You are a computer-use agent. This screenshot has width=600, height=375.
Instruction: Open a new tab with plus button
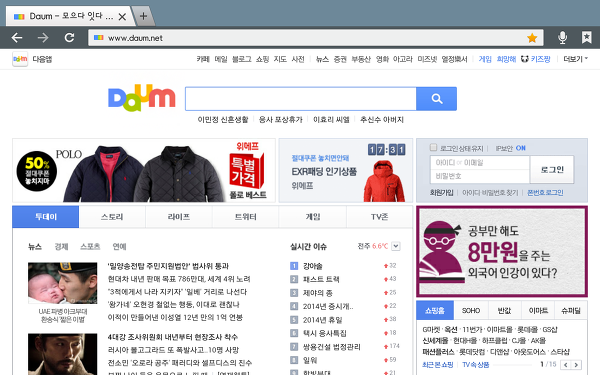143,16
